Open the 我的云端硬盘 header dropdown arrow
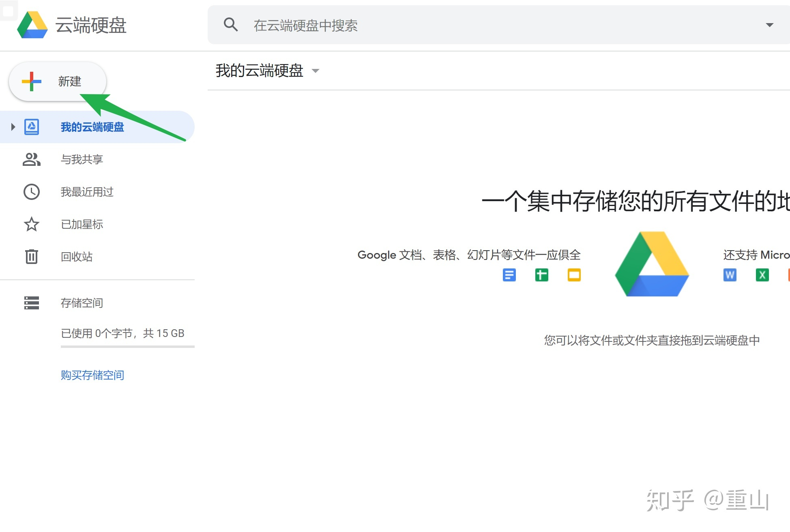Viewport: 790px width, 532px height. (x=315, y=71)
